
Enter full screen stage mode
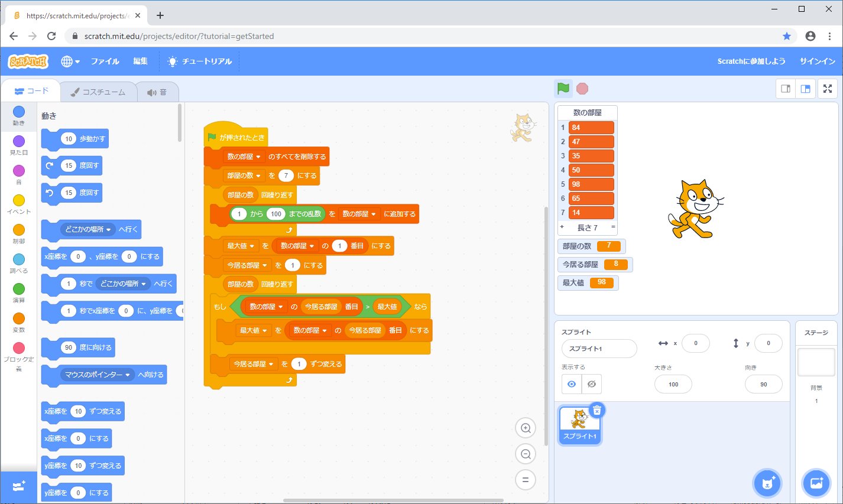point(828,89)
